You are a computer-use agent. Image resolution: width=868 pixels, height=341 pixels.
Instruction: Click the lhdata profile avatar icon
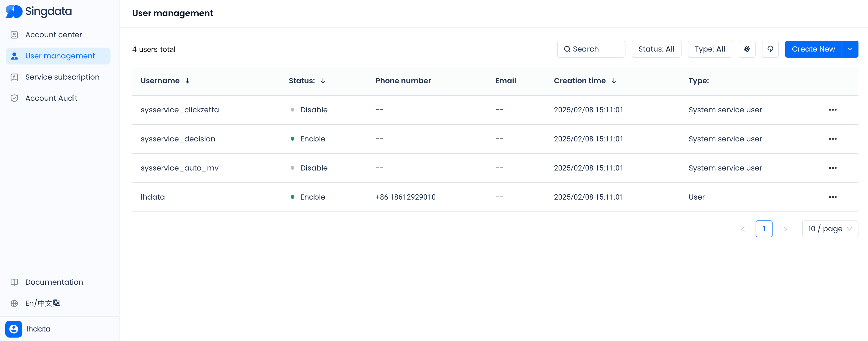point(14,329)
